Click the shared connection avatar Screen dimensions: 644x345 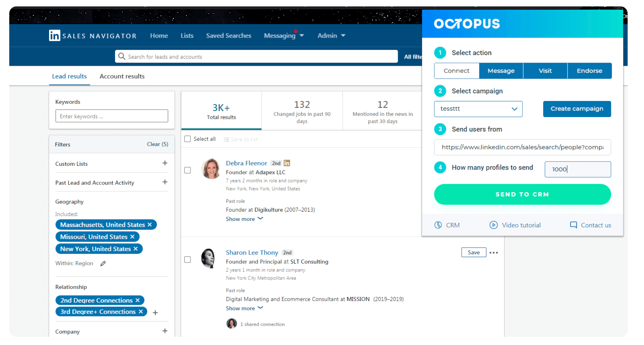[232, 324]
